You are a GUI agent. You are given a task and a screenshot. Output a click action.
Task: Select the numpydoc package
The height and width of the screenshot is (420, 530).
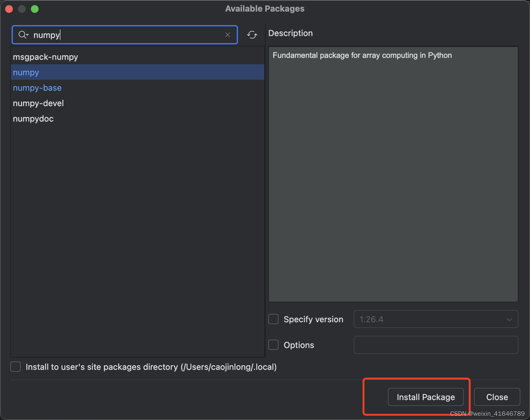coord(33,118)
